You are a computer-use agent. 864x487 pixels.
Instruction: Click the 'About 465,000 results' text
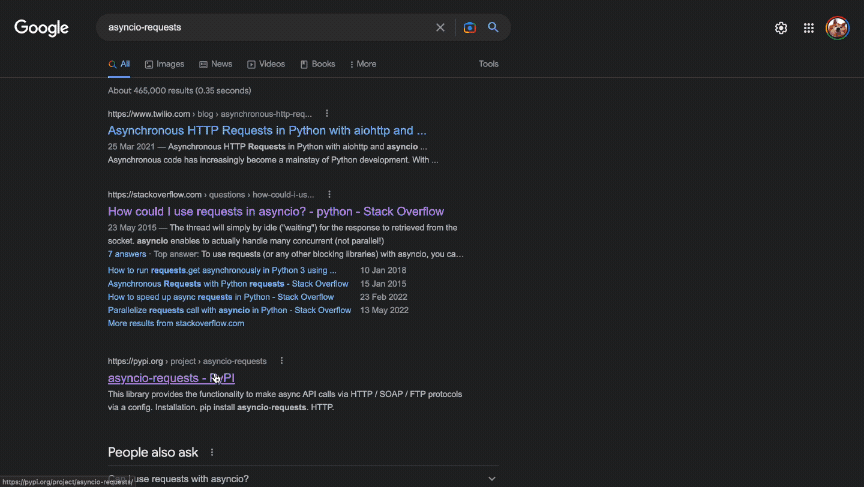click(179, 91)
